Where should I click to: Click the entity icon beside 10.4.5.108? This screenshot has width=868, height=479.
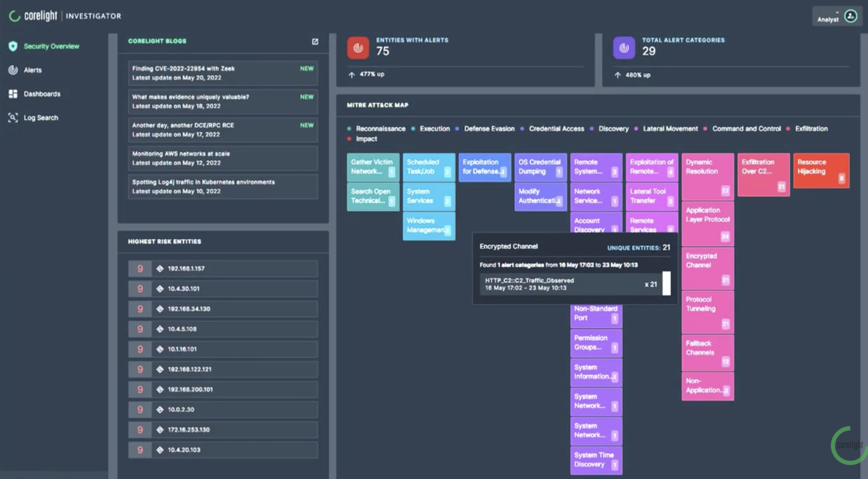pos(160,329)
